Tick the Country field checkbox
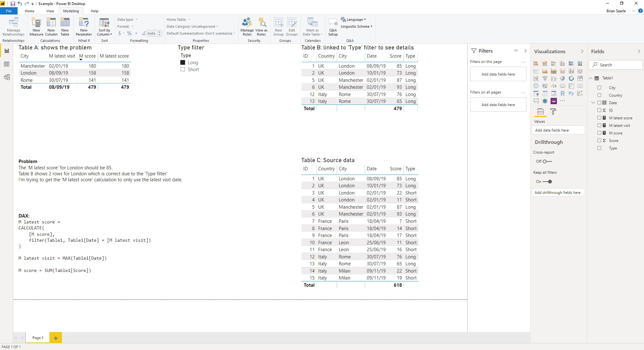Screen dimensions: 644x350 (599, 95)
